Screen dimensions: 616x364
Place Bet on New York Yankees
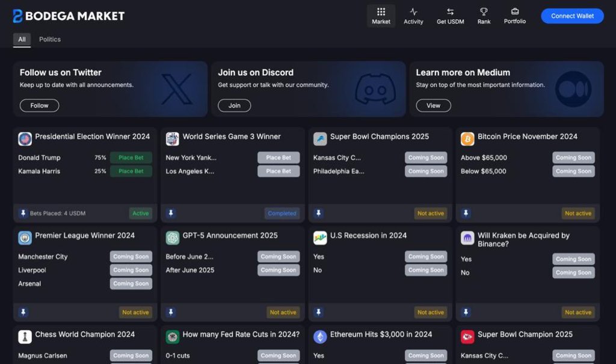coord(279,158)
